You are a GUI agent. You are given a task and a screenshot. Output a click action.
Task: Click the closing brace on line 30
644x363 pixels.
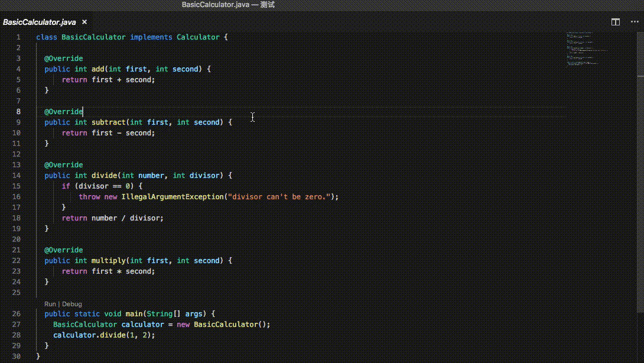38,356
